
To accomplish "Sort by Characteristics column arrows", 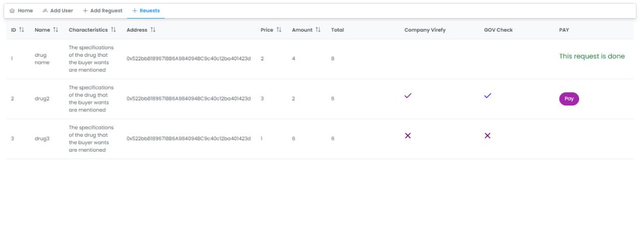I will (x=113, y=30).
